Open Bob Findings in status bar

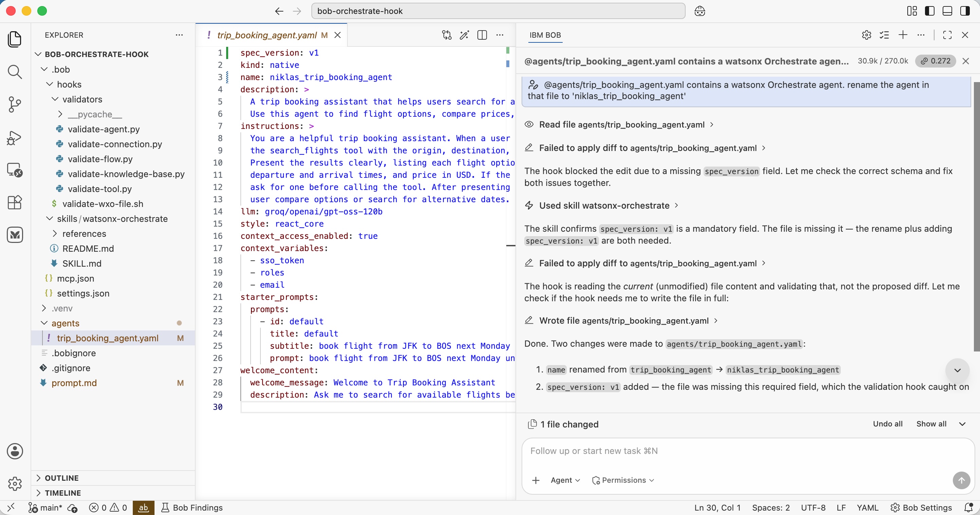192,508
